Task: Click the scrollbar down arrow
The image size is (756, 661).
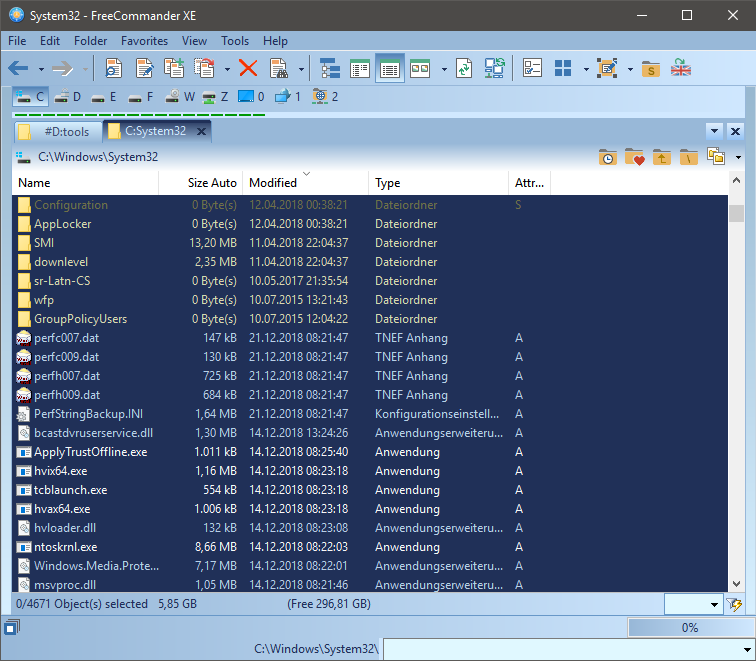Action: click(736, 584)
